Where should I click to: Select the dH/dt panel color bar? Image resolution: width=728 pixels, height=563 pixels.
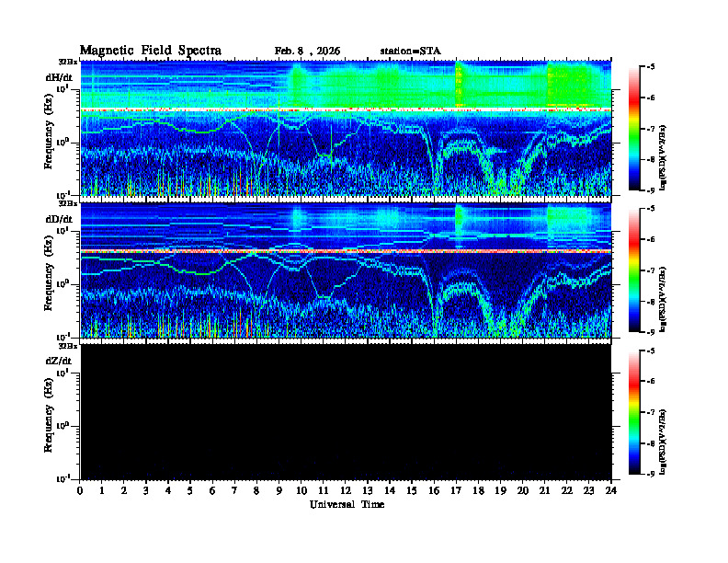point(634,129)
